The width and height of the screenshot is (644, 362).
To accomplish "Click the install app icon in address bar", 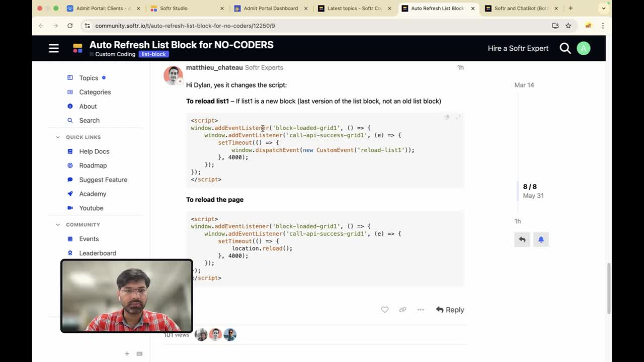I will pos(555,26).
